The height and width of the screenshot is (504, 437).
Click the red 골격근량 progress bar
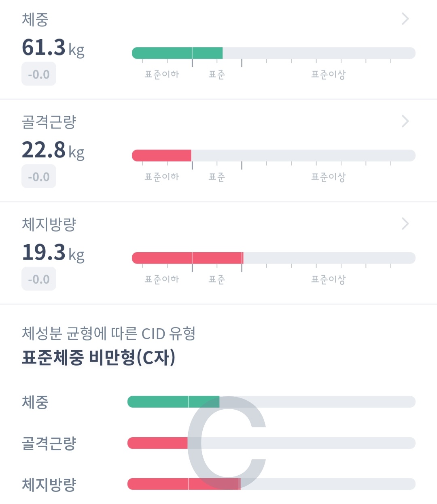coord(274,155)
